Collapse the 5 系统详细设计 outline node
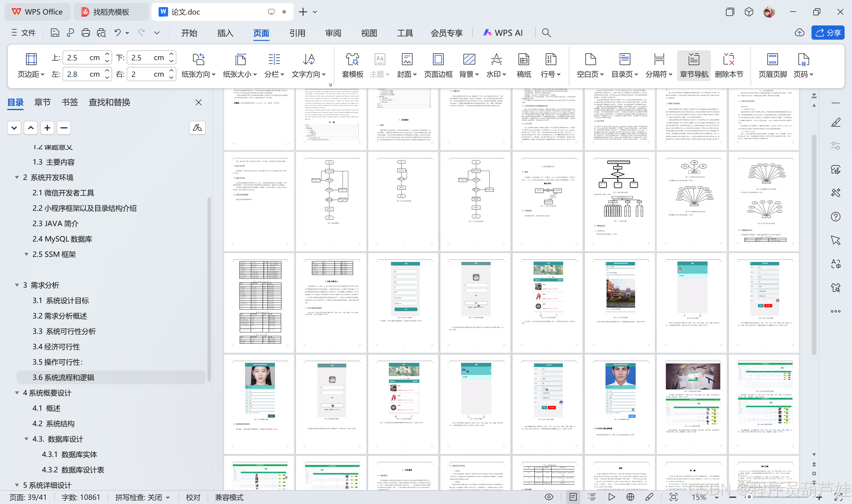 pos(17,485)
